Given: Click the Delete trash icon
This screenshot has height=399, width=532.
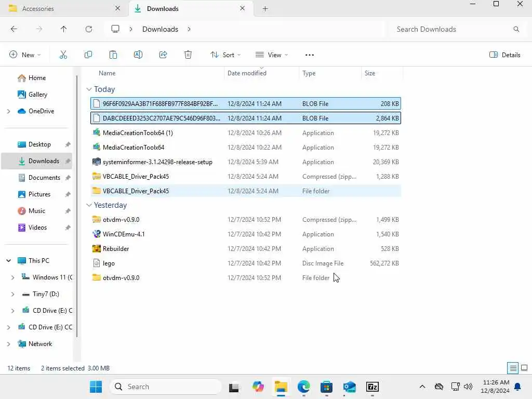Looking at the screenshot, I should (x=188, y=55).
